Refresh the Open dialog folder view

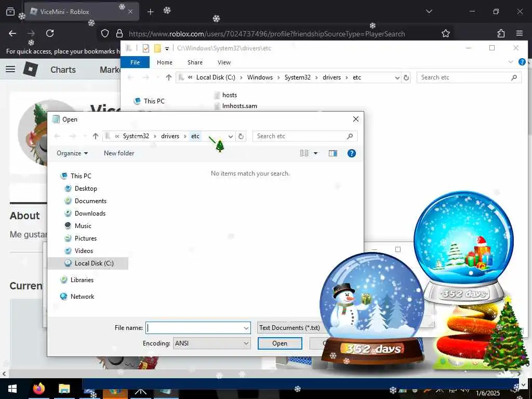click(x=241, y=137)
